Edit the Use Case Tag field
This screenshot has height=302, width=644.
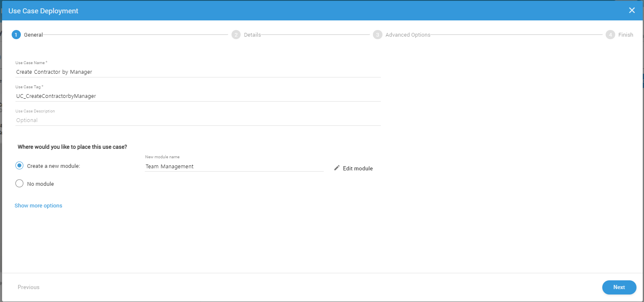point(198,96)
